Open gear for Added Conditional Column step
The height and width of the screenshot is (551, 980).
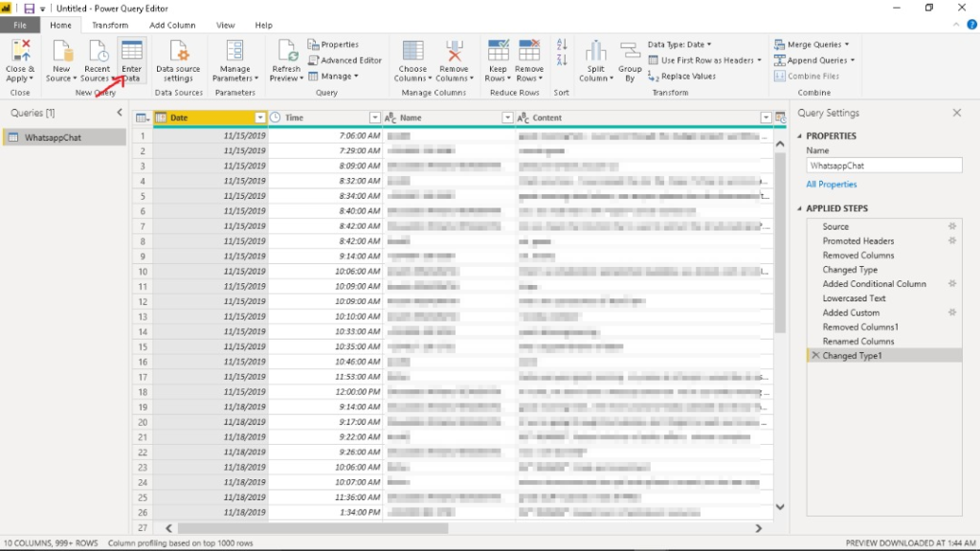tap(952, 283)
